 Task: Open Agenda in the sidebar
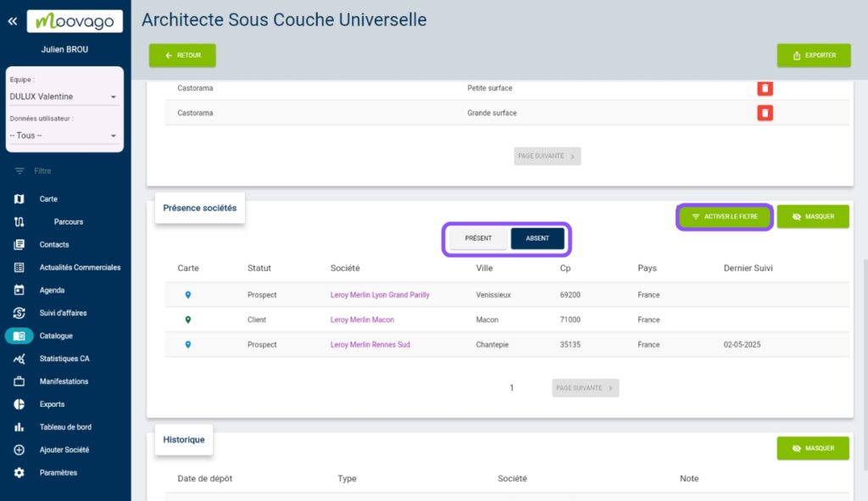52,290
